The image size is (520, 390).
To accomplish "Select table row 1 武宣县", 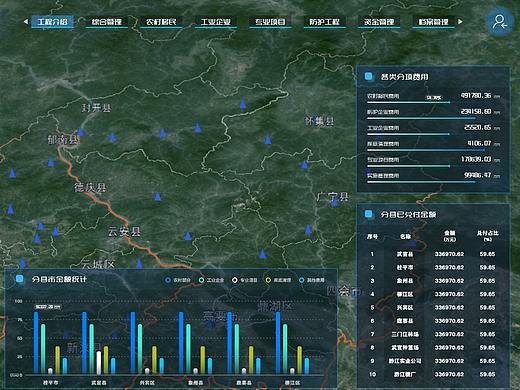I will click(433, 254).
